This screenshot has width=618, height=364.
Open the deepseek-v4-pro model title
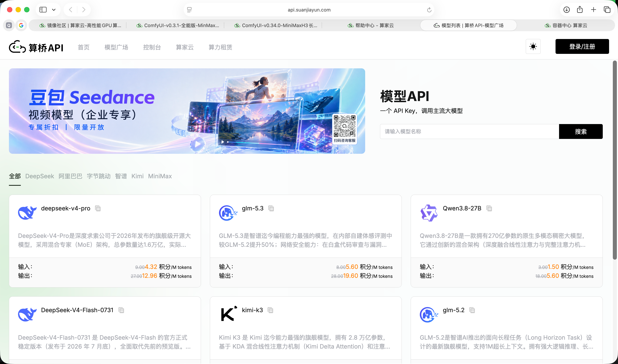[x=66, y=208]
